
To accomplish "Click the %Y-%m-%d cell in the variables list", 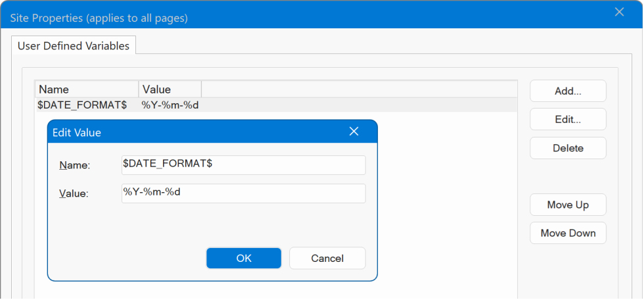I will (170, 105).
